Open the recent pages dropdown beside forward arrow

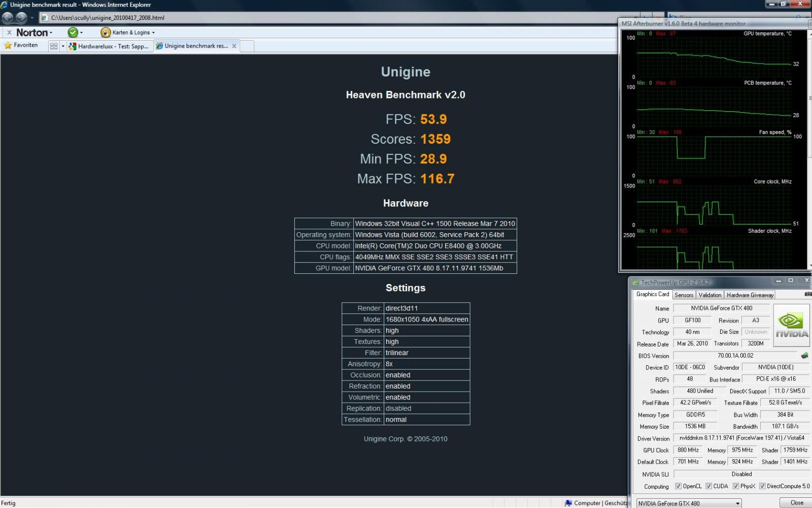coord(32,18)
